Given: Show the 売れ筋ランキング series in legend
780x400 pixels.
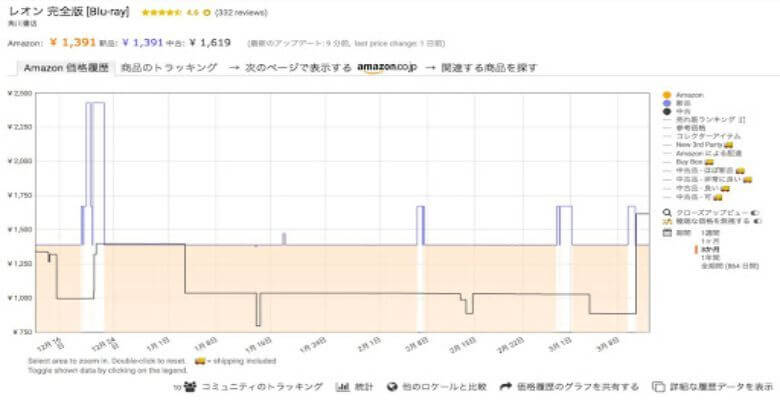Looking at the screenshot, I should 702,119.
